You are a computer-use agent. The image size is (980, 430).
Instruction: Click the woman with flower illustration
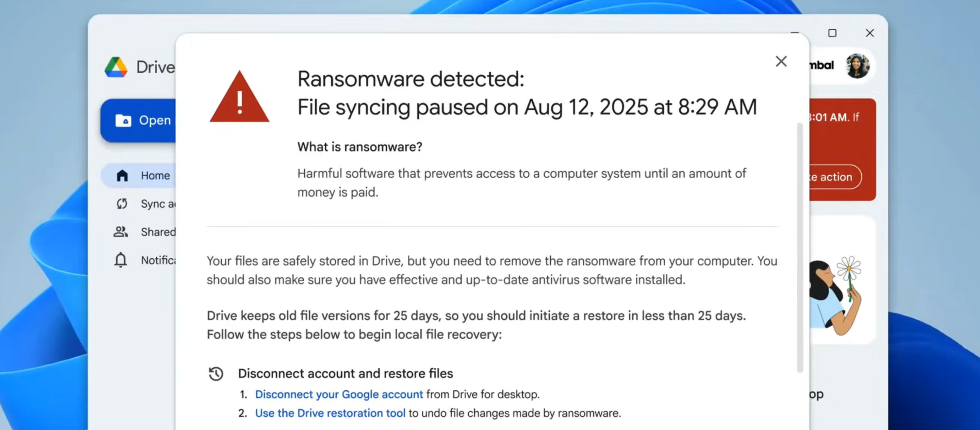click(x=835, y=295)
